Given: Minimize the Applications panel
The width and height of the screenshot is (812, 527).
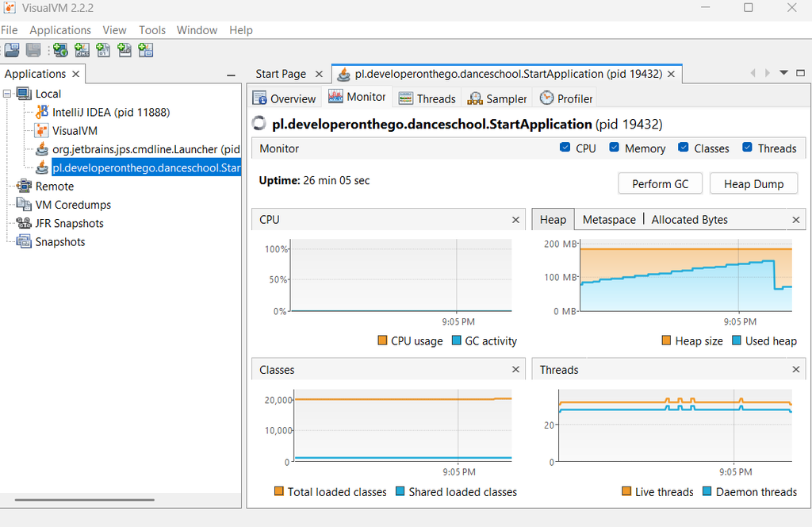Looking at the screenshot, I should click(231, 75).
